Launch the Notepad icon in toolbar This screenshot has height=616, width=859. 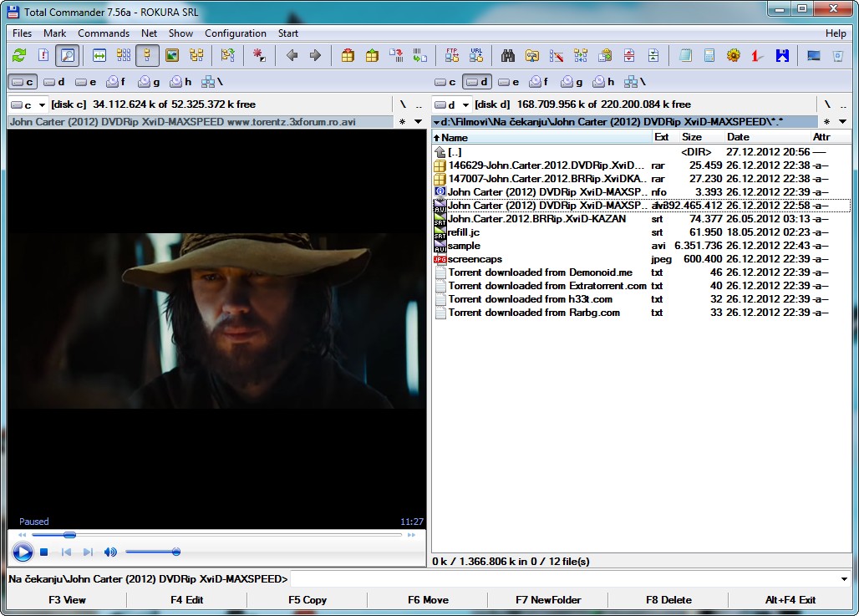(x=685, y=55)
